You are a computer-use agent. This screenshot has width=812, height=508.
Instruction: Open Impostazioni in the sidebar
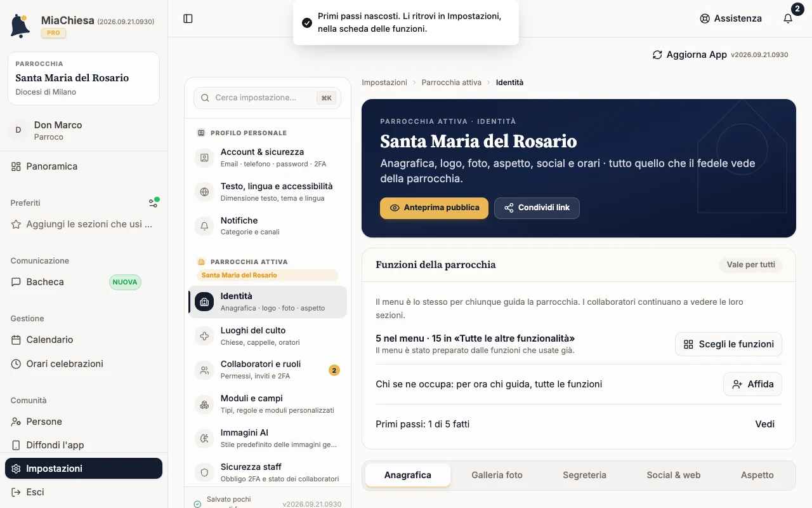84,469
